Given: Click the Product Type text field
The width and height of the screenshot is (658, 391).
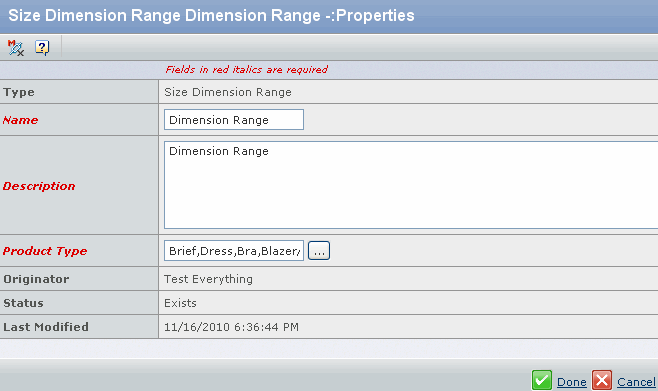Looking at the screenshot, I should pyautogui.click(x=234, y=250).
